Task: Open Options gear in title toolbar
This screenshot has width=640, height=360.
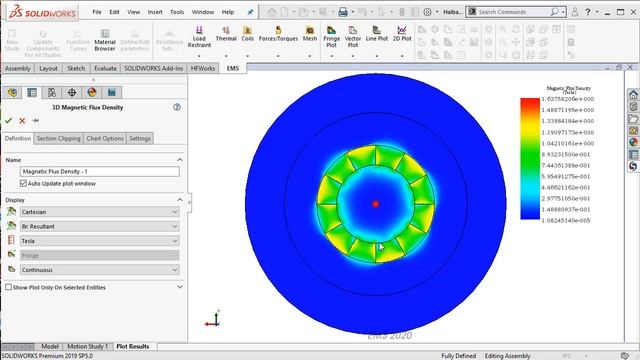Action: click(x=427, y=12)
